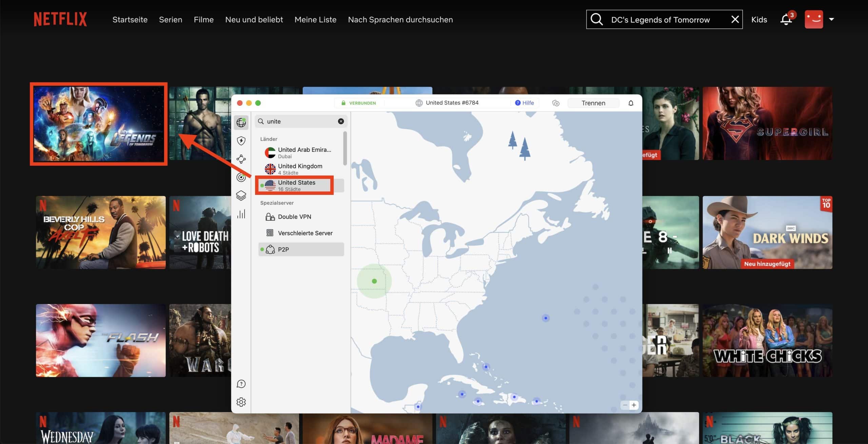Open the Filme menu item

(204, 20)
